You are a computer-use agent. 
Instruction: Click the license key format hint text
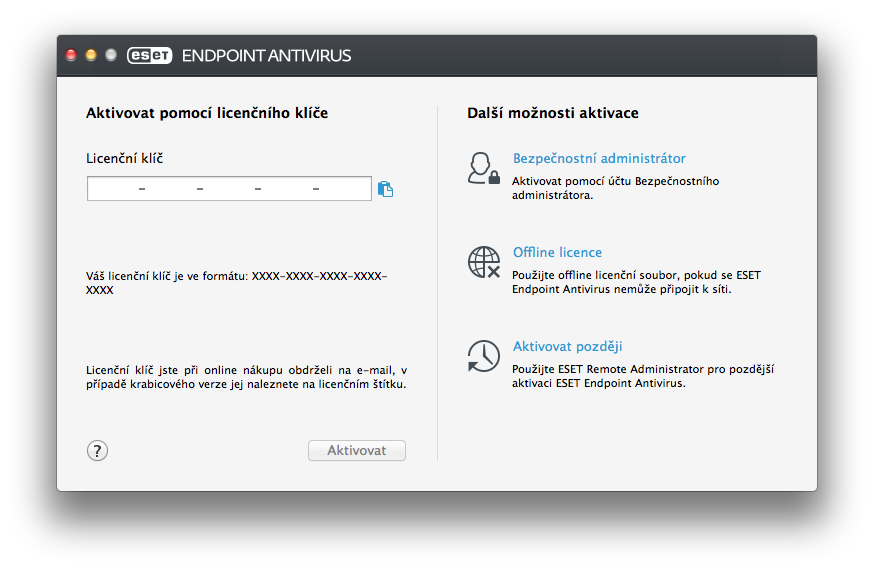(x=237, y=283)
